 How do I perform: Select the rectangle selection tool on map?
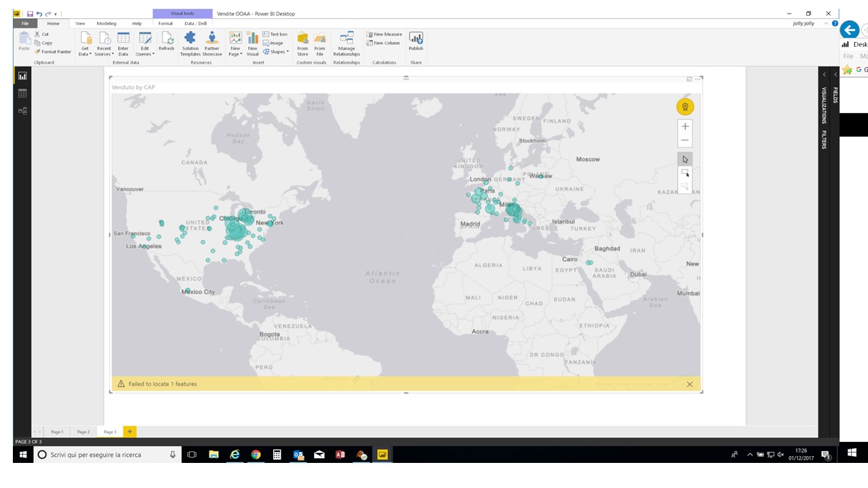[x=685, y=173]
